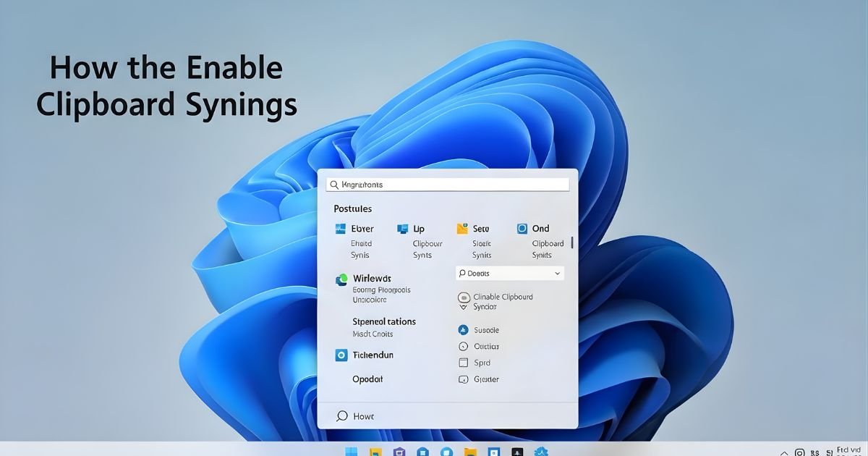Select the Susocle radio option
Image resolution: width=868 pixels, height=456 pixels.
[464, 330]
